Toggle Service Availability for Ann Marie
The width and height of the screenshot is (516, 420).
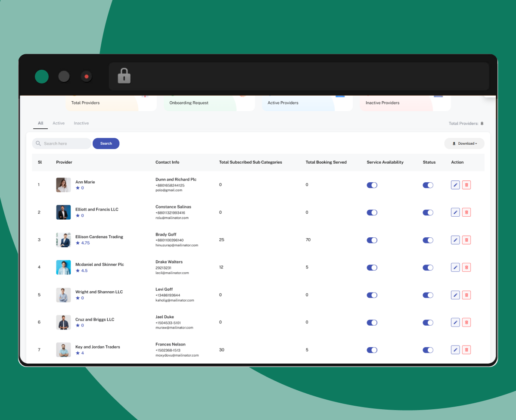(372, 185)
